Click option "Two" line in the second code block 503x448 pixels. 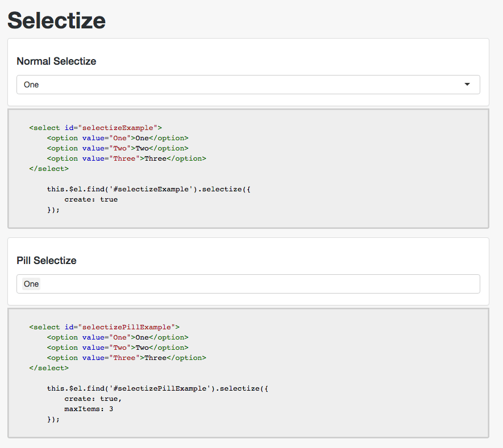[x=117, y=347]
